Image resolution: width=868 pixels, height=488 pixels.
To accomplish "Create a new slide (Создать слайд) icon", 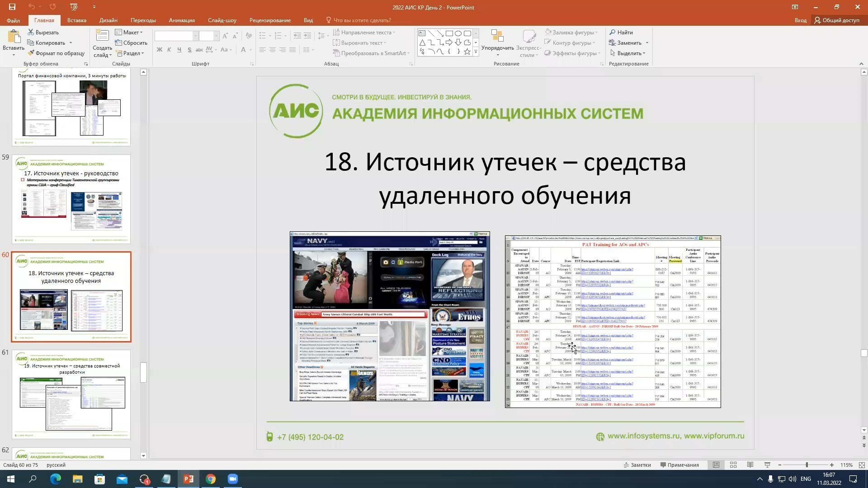I will tap(102, 36).
